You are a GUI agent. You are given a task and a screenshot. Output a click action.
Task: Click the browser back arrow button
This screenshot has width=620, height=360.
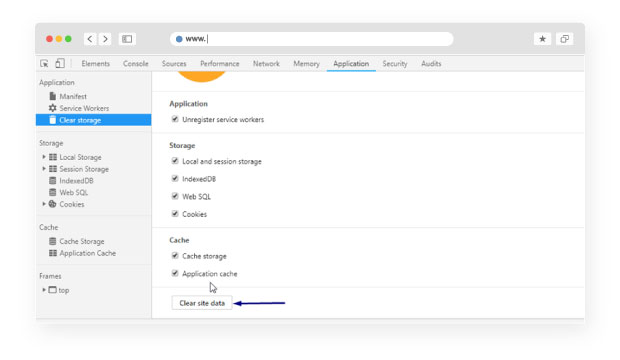point(90,39)
